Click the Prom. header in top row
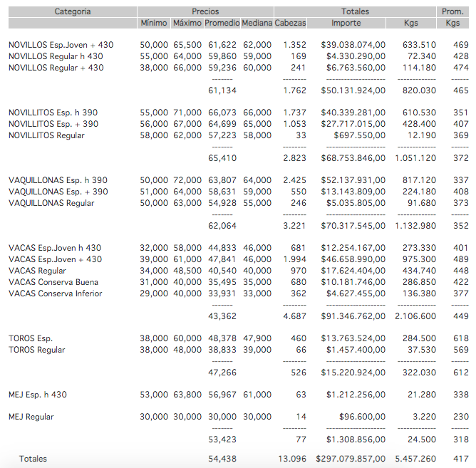Viewport: 476px width, 468px height. pyautogui.click(x=452, y=11)
